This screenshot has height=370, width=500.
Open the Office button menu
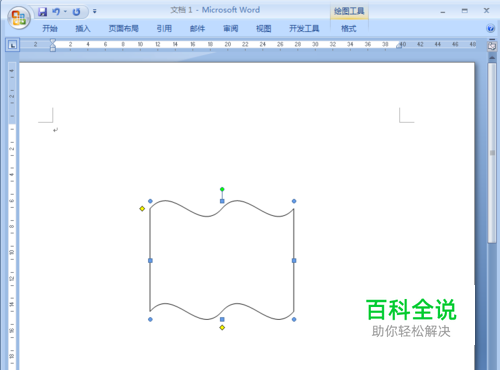(19, 17)
